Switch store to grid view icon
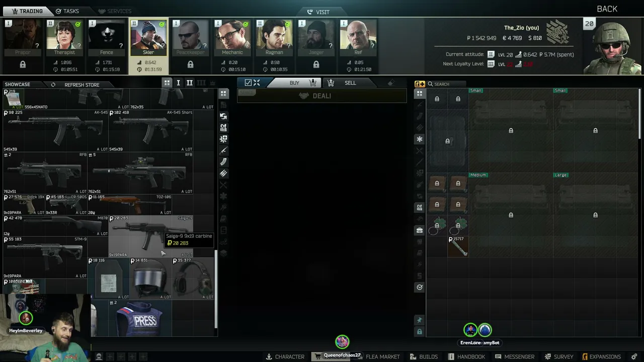Image resolution: width=644 pixels, height=362 pixels. (x=167, y=83)
